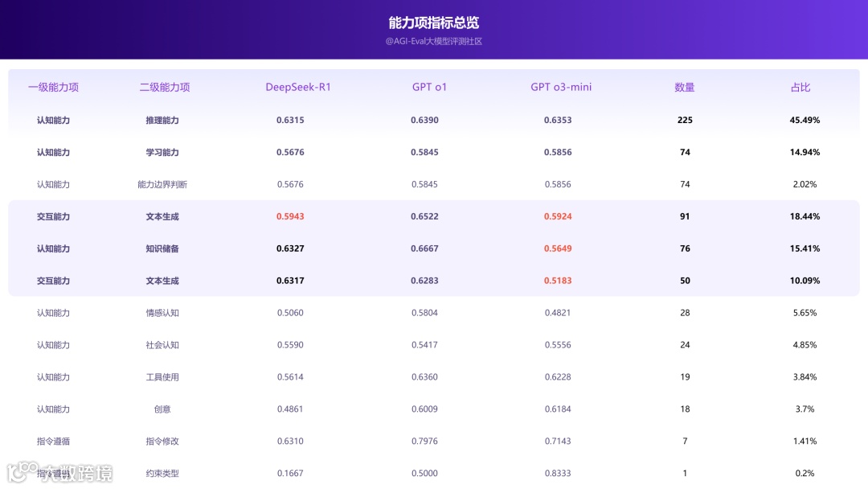Select the 情感认知 row label
Viewport: 868px width, 489px height.
point(162,313)
